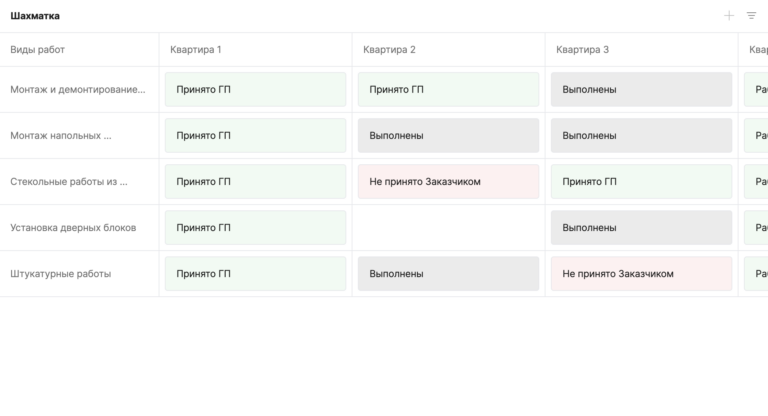Select the 'Квартира 1' column header

tap(196, 49)
